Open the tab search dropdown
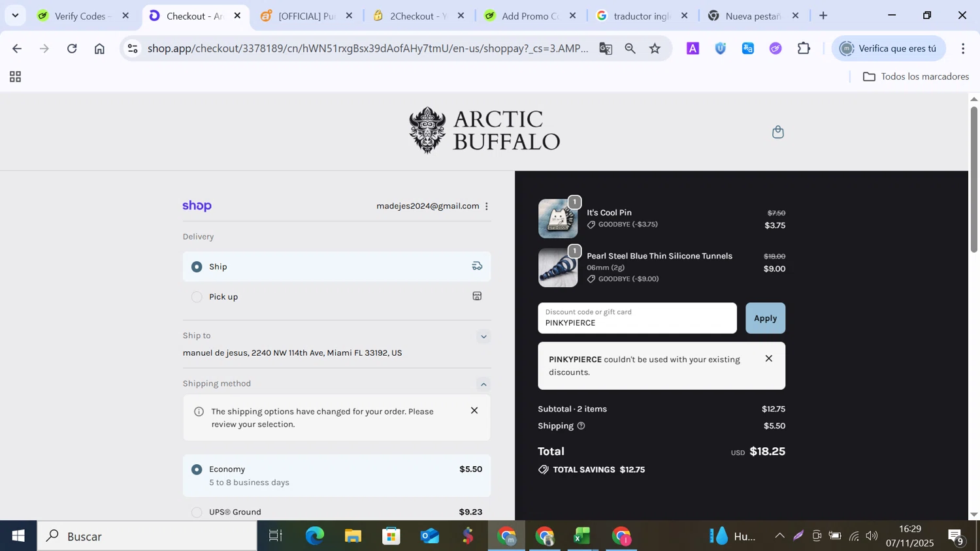This screenshot has height=551, width=980. tap(15, 16)
